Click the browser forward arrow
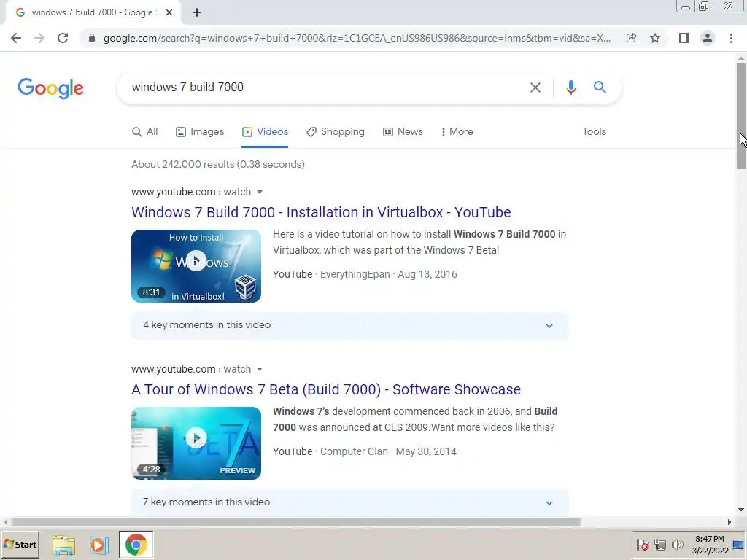The height and width of the screenshot is (560, 747). tap(39, 38)
